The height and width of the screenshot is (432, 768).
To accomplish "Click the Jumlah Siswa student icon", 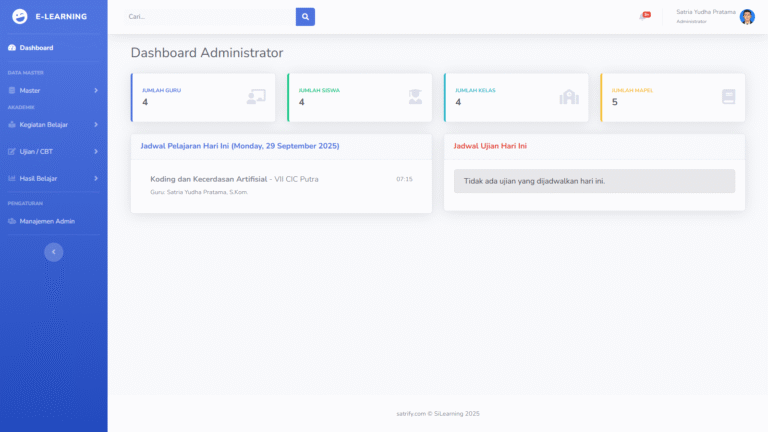I will [x=415, y=97].
